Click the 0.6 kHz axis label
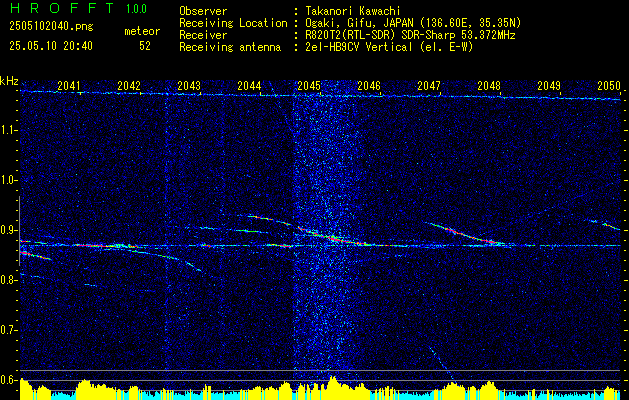The image size is (629, 400). (8, 380)
